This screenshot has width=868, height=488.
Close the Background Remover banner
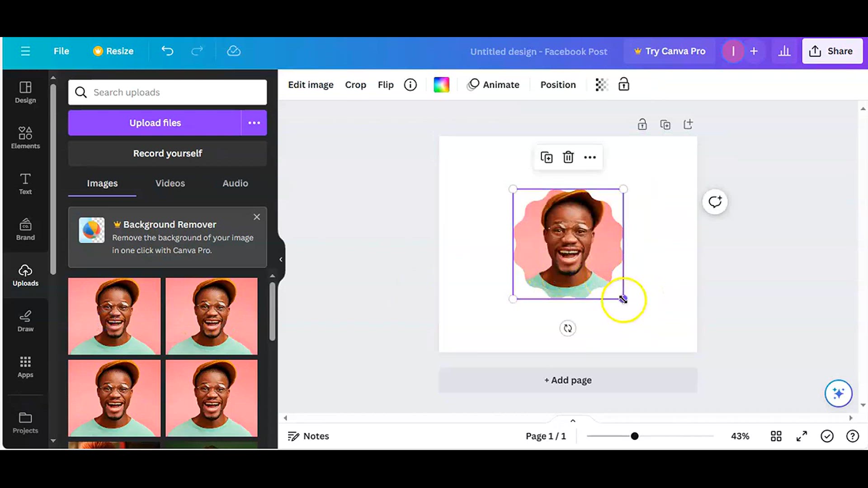[257, 217]
